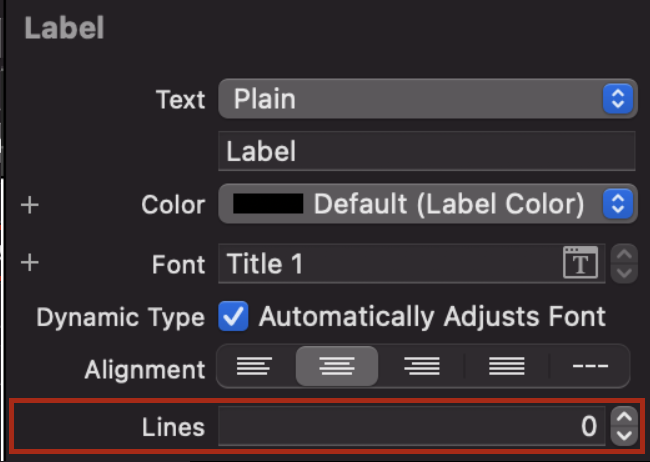Click the Label text input field
This screenshot has height=462, width=650.
coord(427,151)
